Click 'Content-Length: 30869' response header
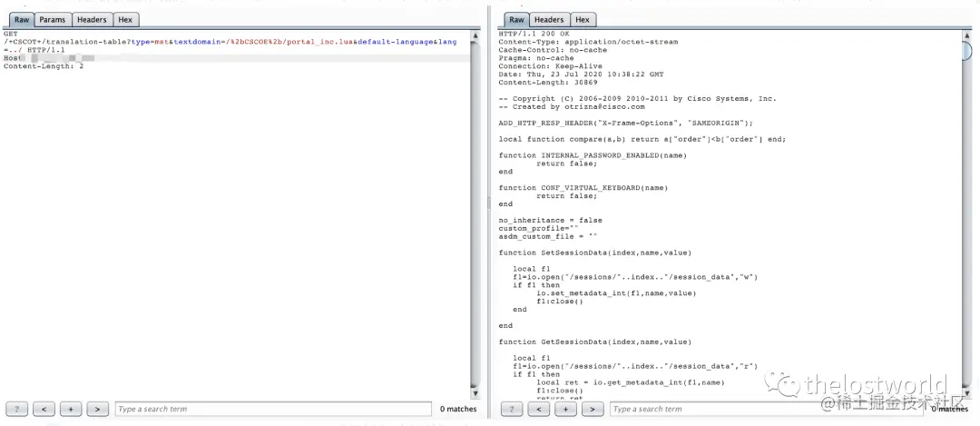The height and width of the screenshot is (426, 980). (548, 83)
